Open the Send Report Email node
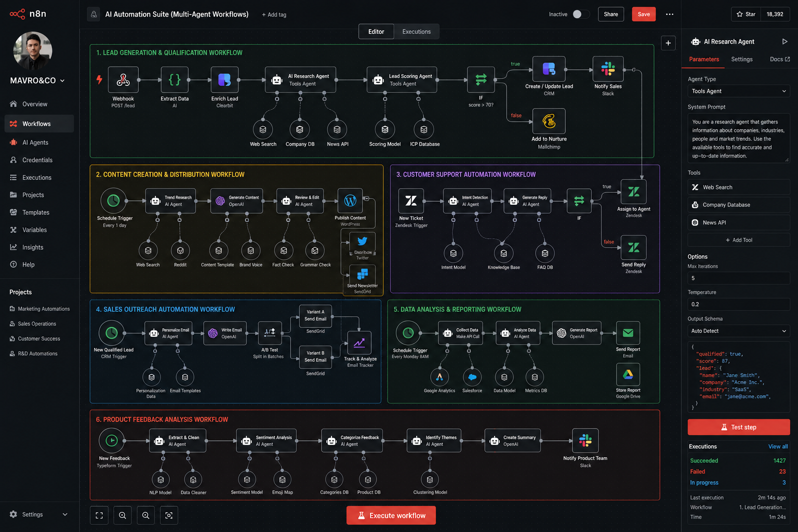798x532 pixels. [628, 334]
